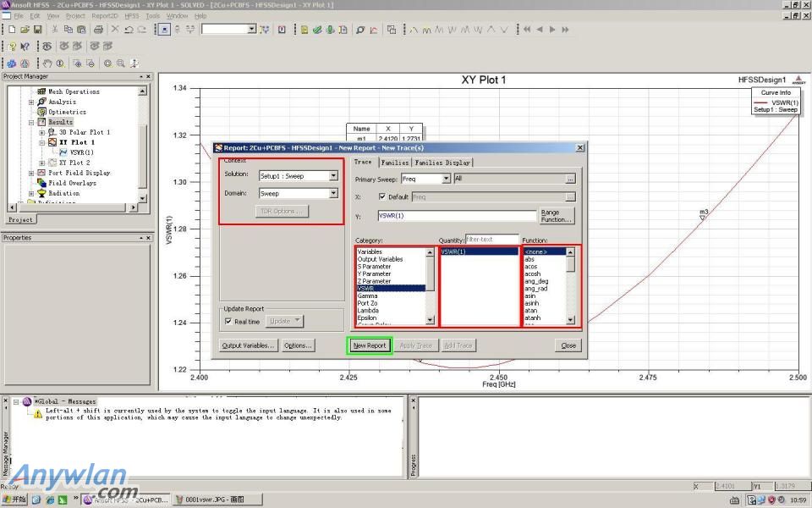This screenshot has height=508, width=812.
Task: Click the Y expression field VSWR(1)
Action: [x=457, y=216]
